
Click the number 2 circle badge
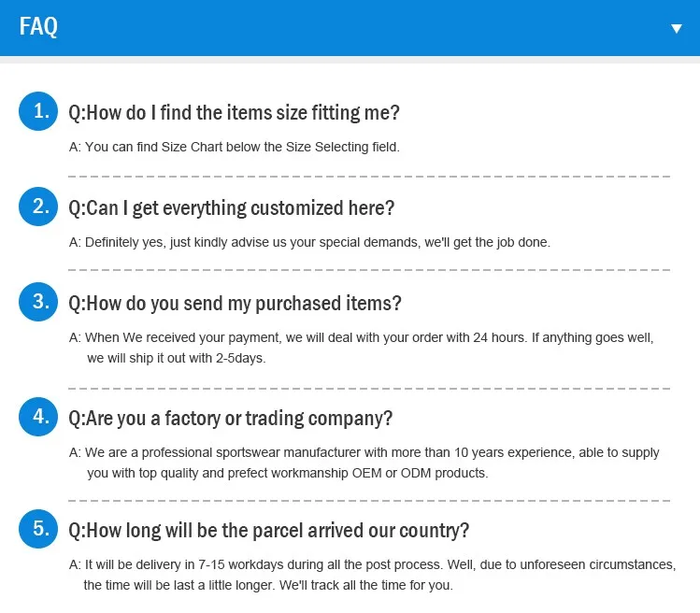pyautogui.click(x=39, y=207)
